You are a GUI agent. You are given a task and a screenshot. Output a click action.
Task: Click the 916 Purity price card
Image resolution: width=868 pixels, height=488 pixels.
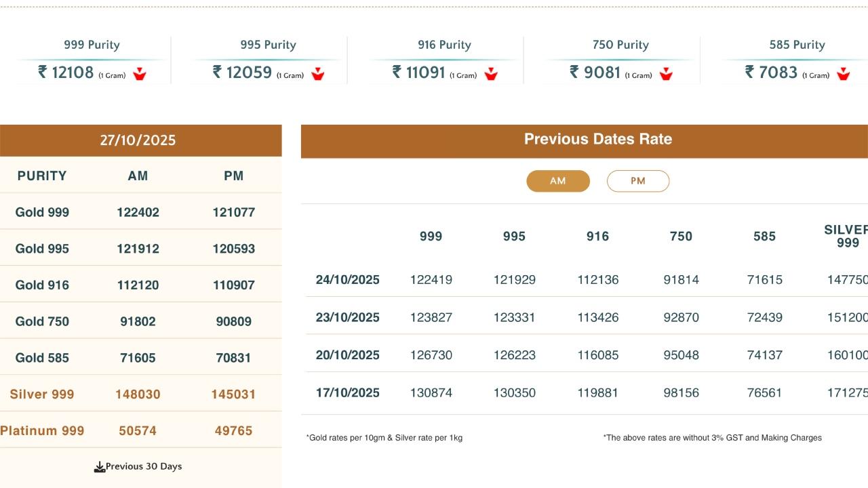[x=444, y=61]
